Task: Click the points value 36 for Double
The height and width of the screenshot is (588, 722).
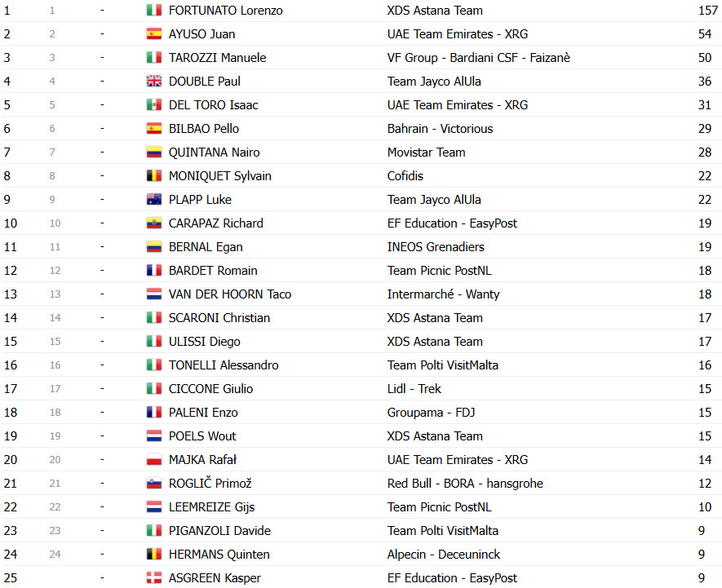Action: point(705,82)
